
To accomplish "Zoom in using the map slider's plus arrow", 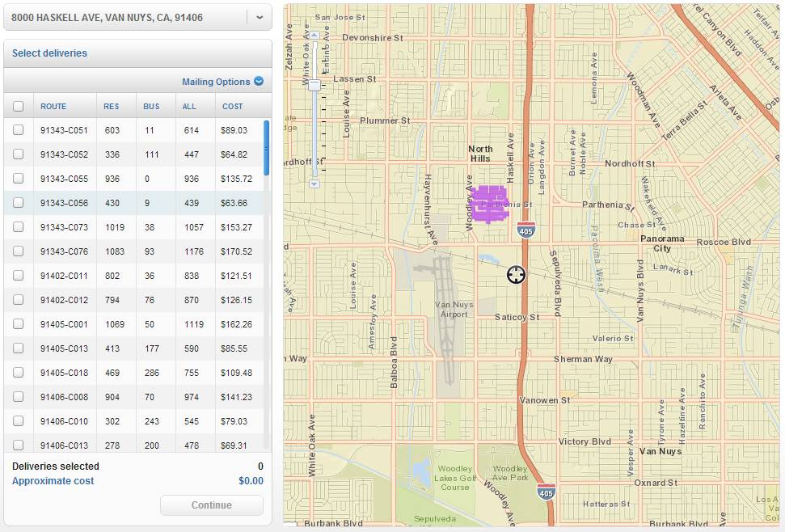I will point(315,36).
